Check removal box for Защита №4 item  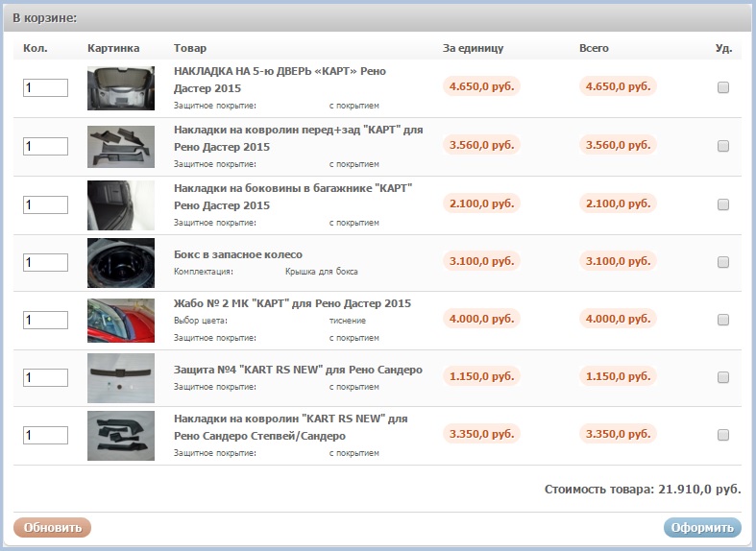coord(723,377)
